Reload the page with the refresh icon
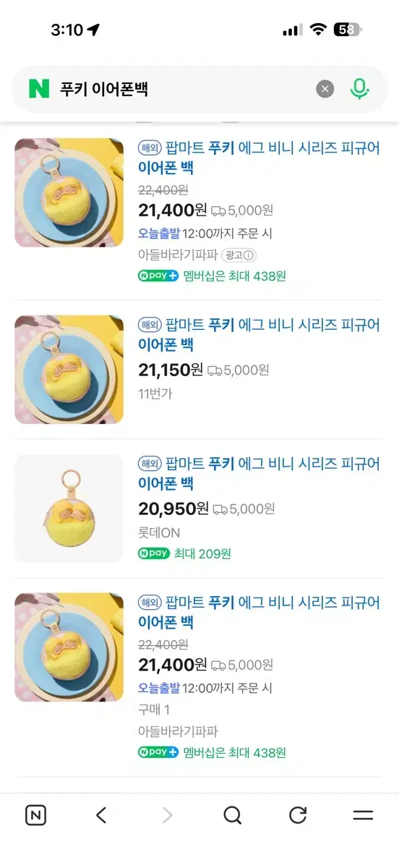The image size is (399, 868). tap(298, 816)
